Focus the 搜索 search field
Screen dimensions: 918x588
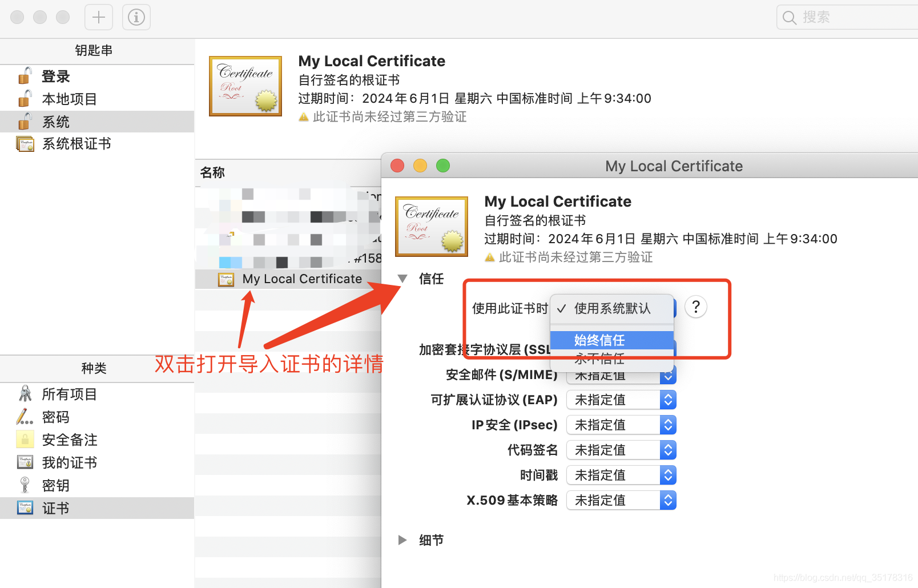[848, 17]
